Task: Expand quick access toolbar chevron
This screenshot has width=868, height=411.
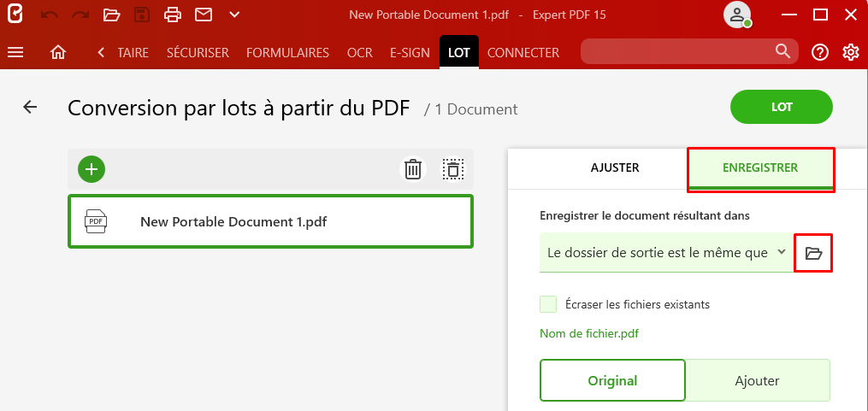Action: pyautogui.click(x=234, y=15)
